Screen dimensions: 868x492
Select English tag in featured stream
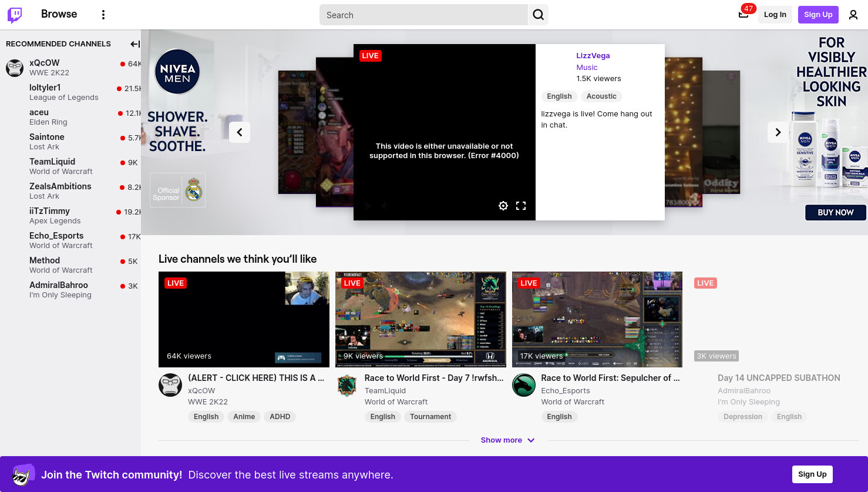pos(559,96)
